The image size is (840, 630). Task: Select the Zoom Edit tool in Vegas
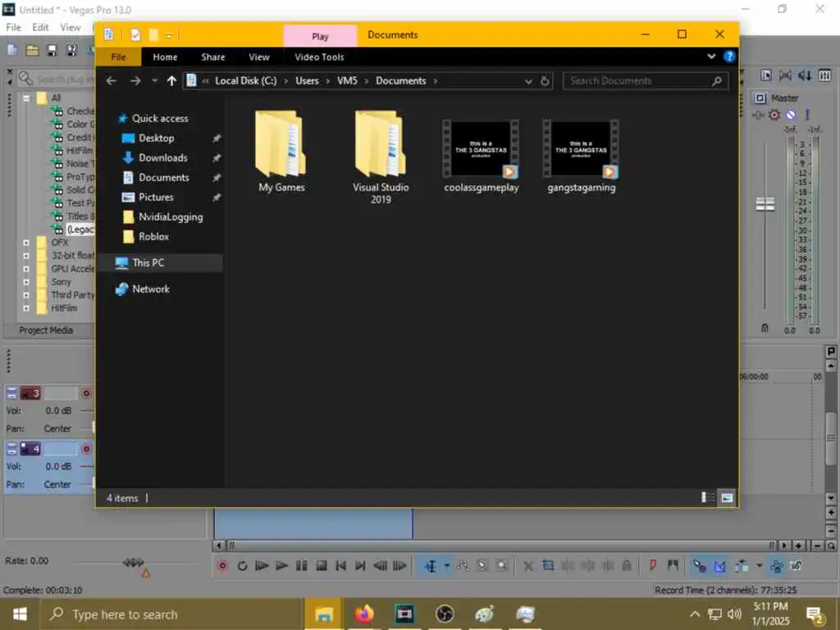coord(502,566)
